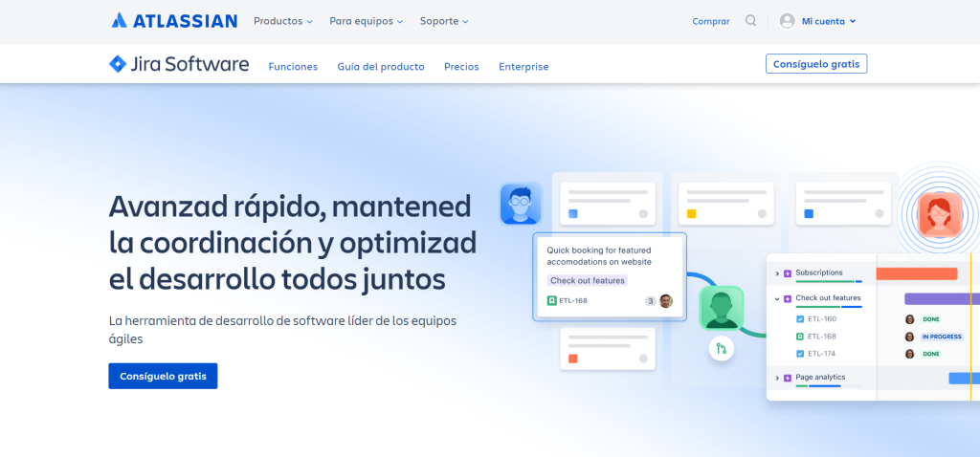Click the pull request branch icon

[722, 348]
